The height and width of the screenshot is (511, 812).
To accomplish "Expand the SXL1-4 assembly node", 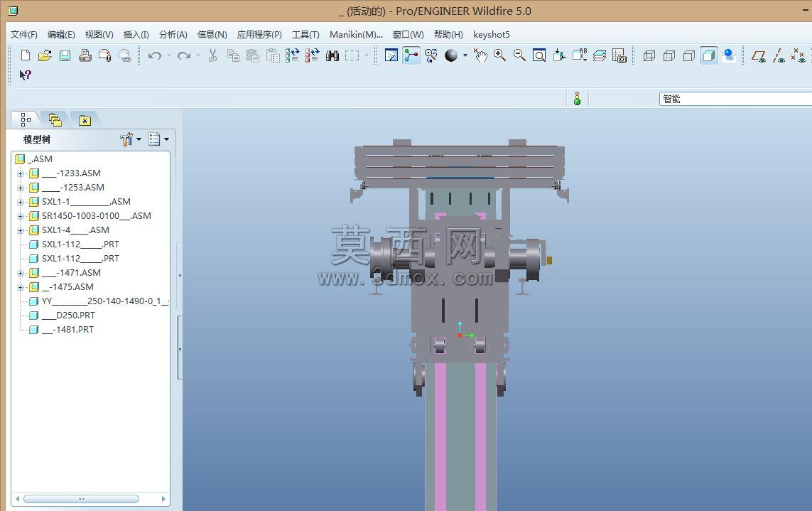I will click(20, 230).
